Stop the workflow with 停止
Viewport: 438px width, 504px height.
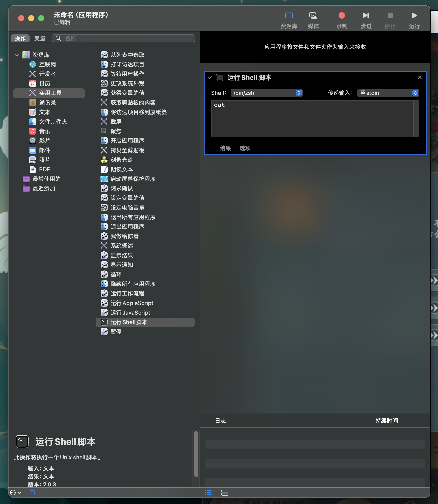tap(390, 16)
